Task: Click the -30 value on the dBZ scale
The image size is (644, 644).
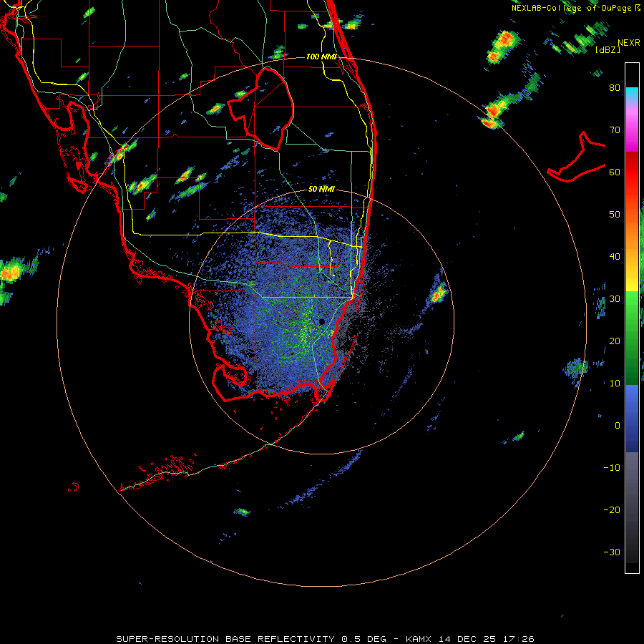Action: point(612,552)
